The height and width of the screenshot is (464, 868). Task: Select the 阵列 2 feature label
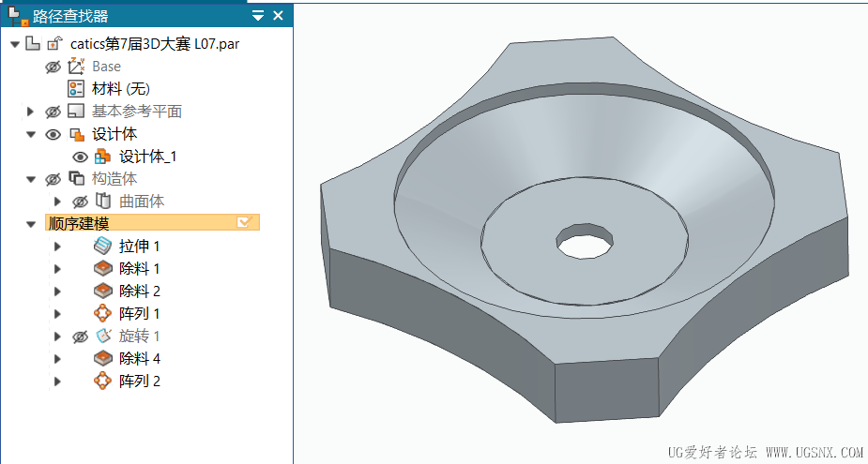[x=140, y=382]
